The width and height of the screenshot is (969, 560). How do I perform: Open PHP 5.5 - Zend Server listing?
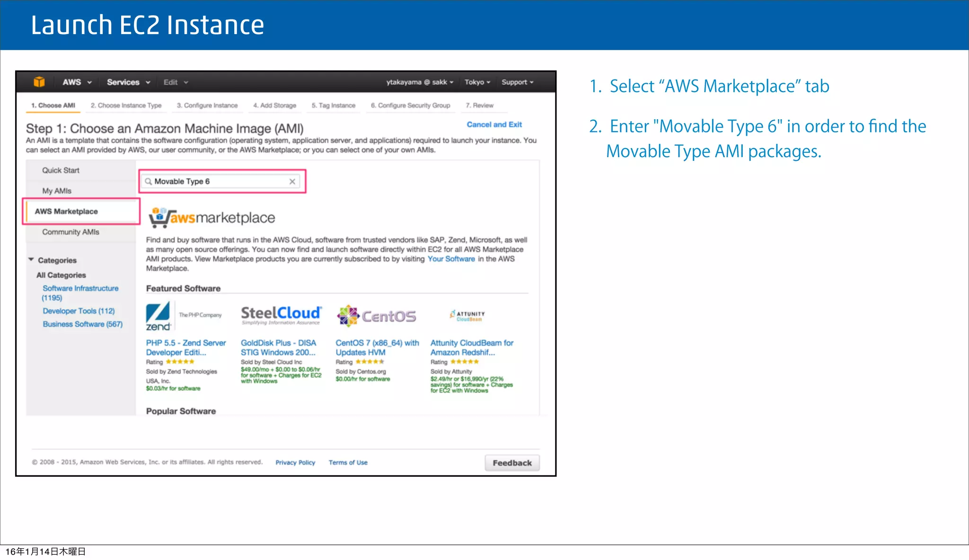click(185, 348)
